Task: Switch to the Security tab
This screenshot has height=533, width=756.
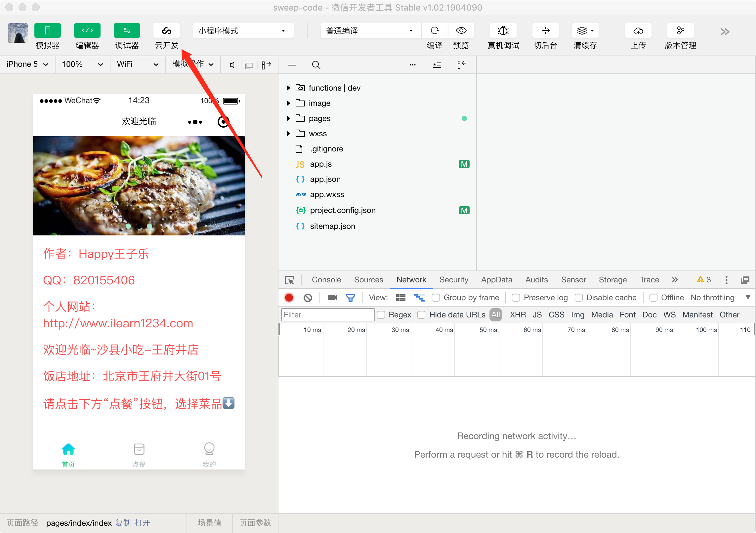Action: click(x=454, y=280)
